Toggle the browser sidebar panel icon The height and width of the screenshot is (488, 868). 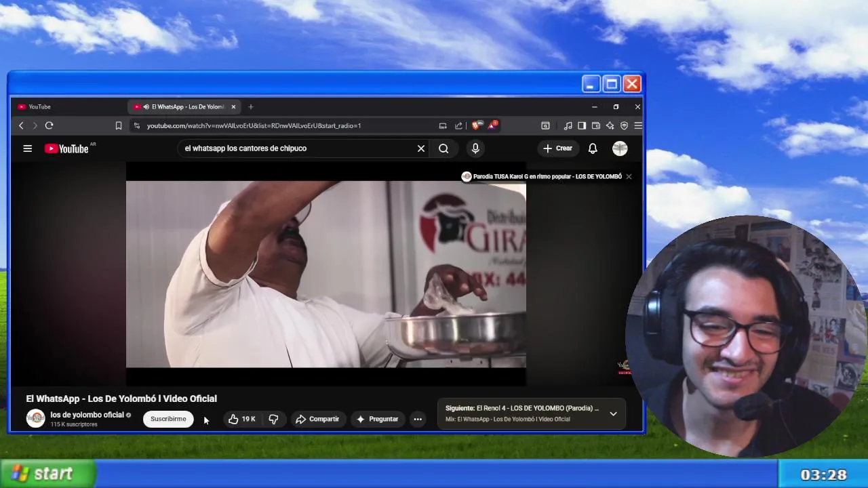point(582,125)
